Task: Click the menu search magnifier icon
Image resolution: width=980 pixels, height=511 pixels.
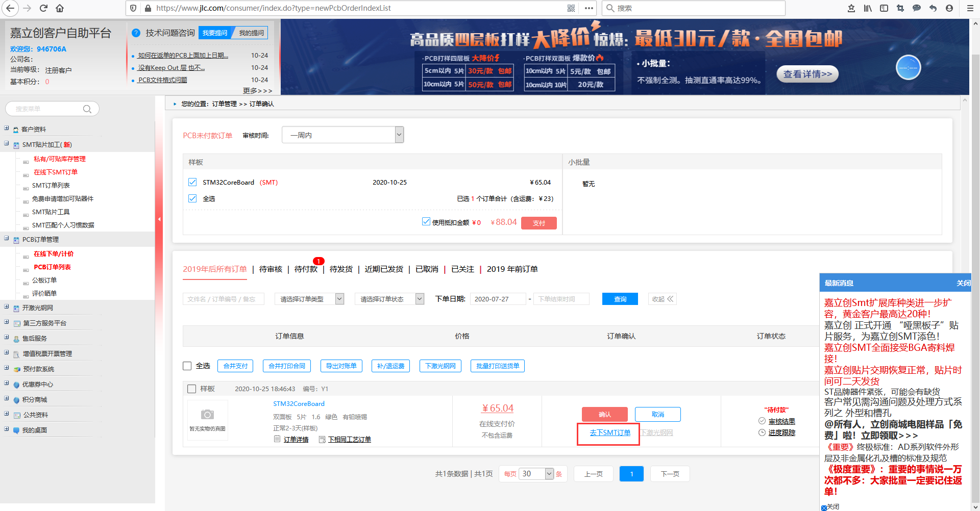Action: (87, 109)
